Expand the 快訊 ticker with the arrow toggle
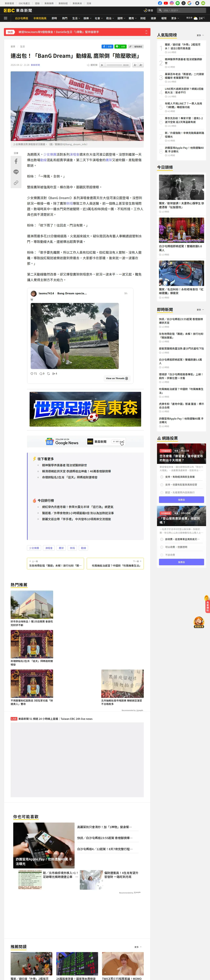The height and width of the screenshot is (980, 210). tap(146, 32)
